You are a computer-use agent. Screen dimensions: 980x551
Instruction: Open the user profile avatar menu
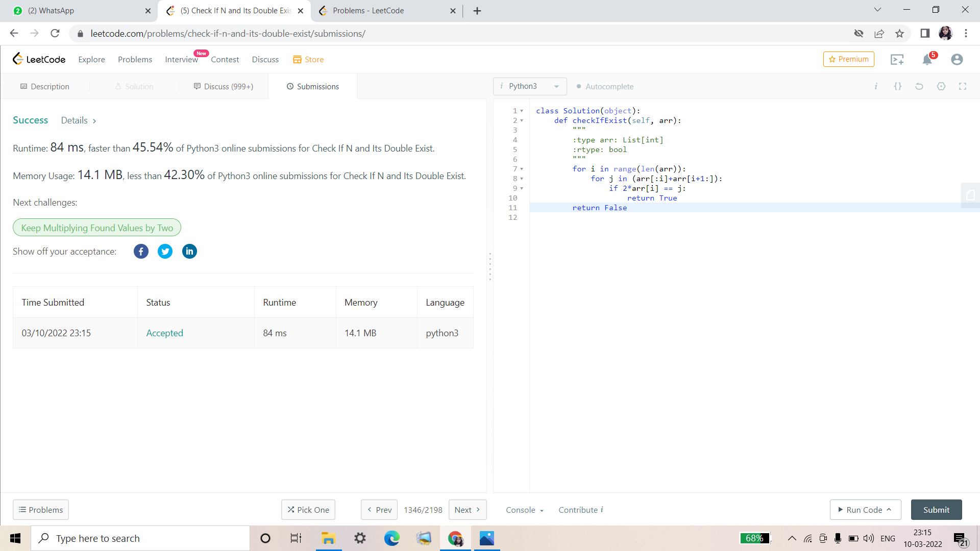[x=957, y=60]
